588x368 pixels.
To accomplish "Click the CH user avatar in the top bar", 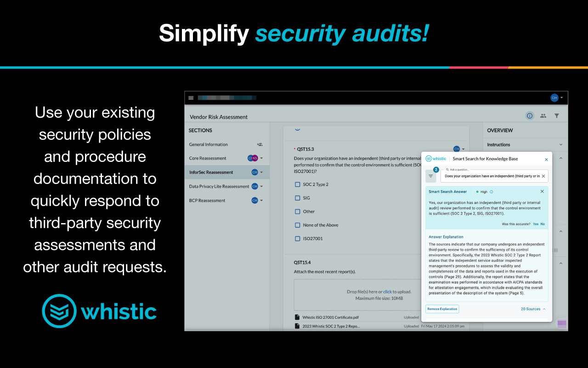I will [554, 98].
